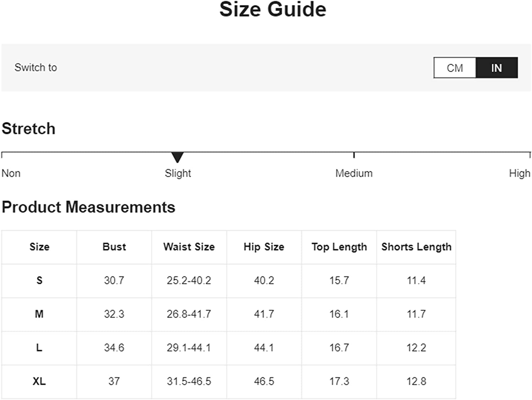The image size is (532, 400).
Task: Switch units to CM
Action: (455, 68)
